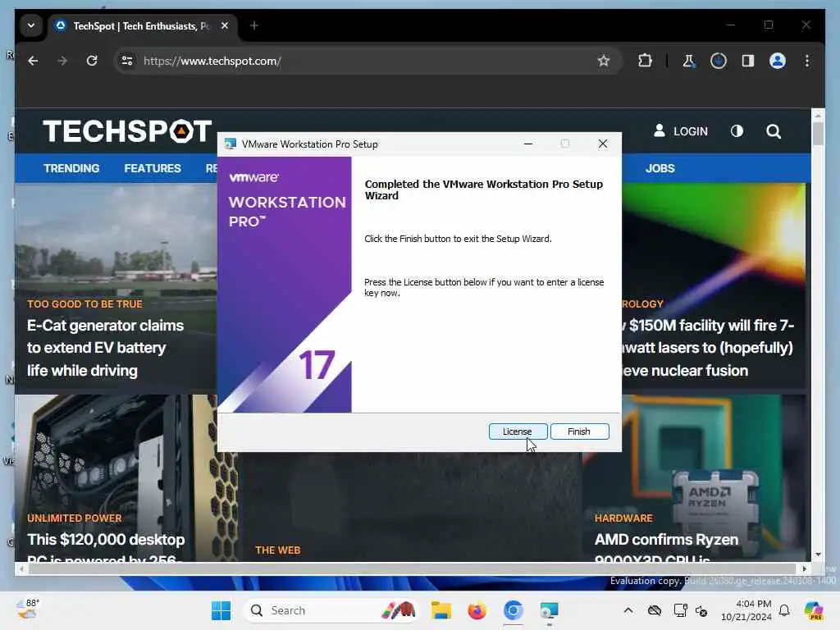Open the JOBS menu item

coord(660,168)
